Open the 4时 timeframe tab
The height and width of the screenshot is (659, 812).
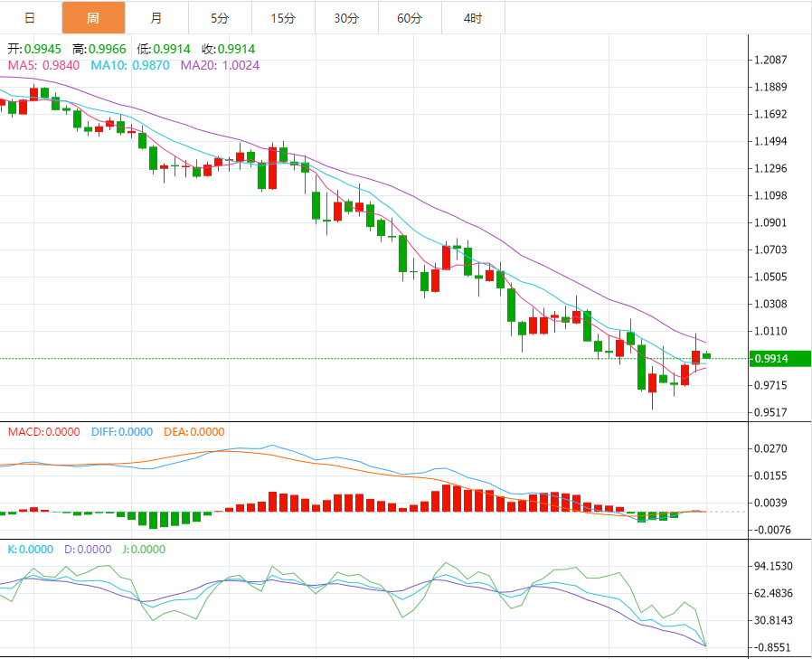click(x=472, y=18)
